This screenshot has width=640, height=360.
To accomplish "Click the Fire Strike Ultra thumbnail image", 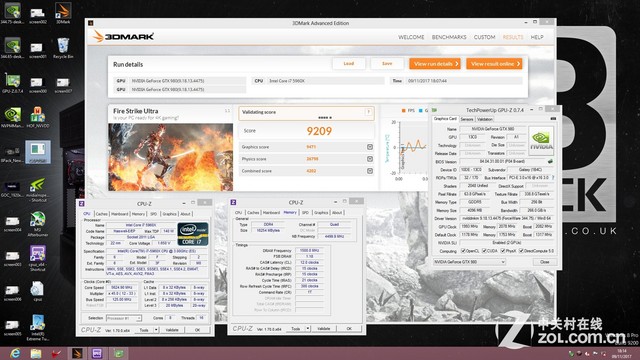I will pyautogui.click(x=171, y=157).
